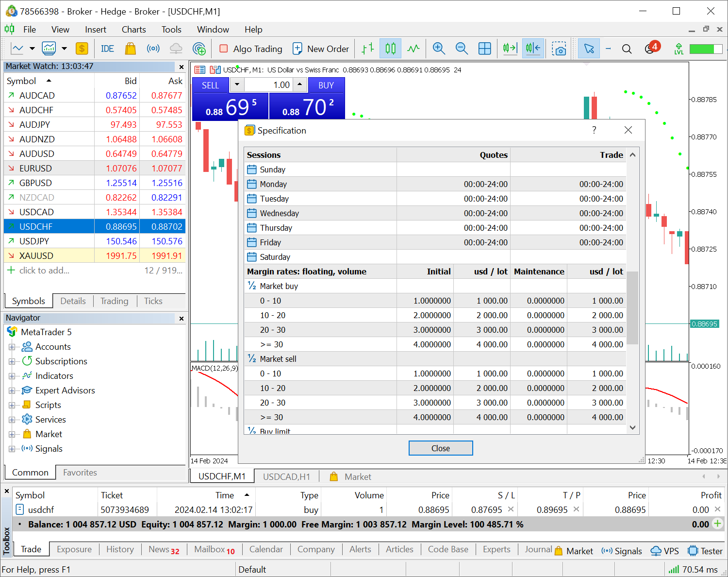Screen dimensions: 728x577
Task: Click the green LVL account indicator
Action: [x=678, y=49]
